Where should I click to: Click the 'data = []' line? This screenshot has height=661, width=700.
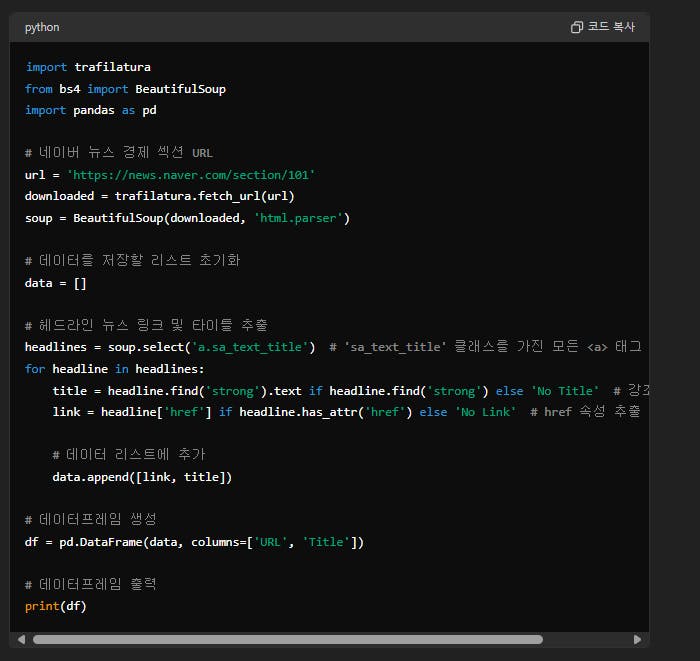point(55,283)
